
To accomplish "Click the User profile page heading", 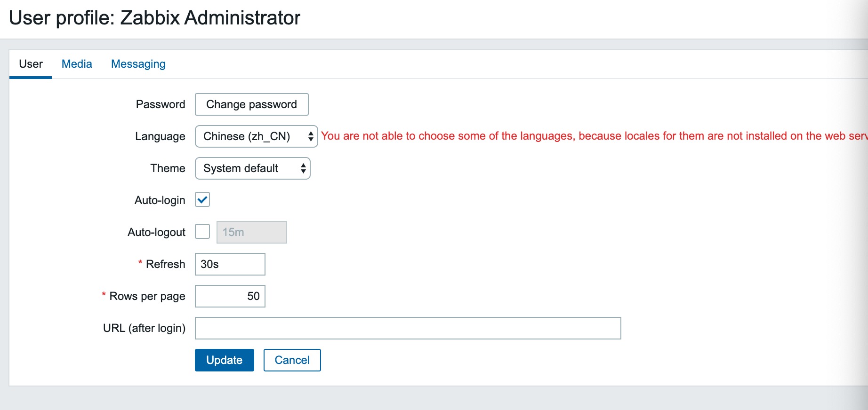I will [x=154, y=18].
